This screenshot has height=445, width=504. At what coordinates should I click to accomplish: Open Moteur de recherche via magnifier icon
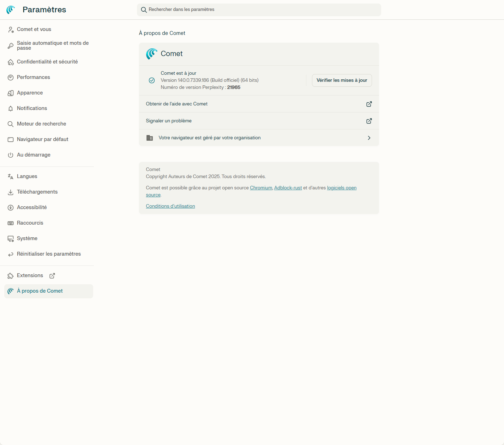click(x=11, y=124)
